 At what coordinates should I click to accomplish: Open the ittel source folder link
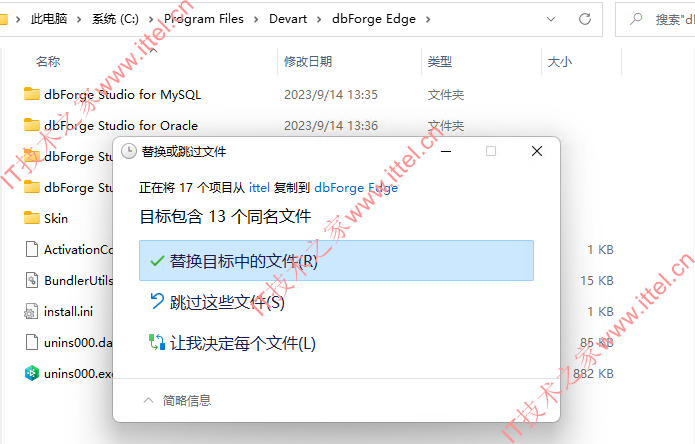click(x=259, y=188)
